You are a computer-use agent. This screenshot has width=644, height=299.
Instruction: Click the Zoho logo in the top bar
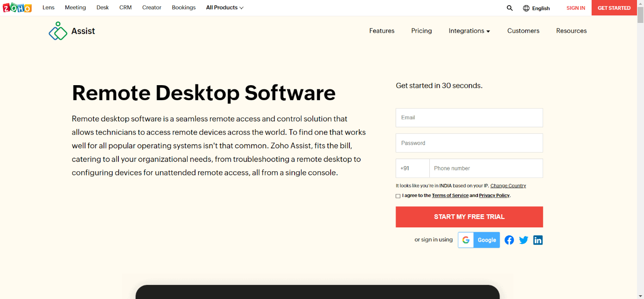(x=17, y=8)
